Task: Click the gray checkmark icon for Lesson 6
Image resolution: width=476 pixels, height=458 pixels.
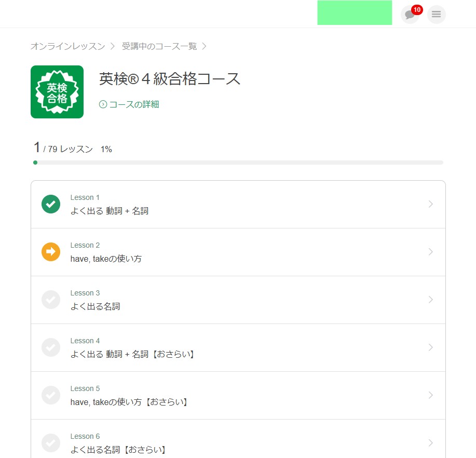Action: click(x=51, y=443)
